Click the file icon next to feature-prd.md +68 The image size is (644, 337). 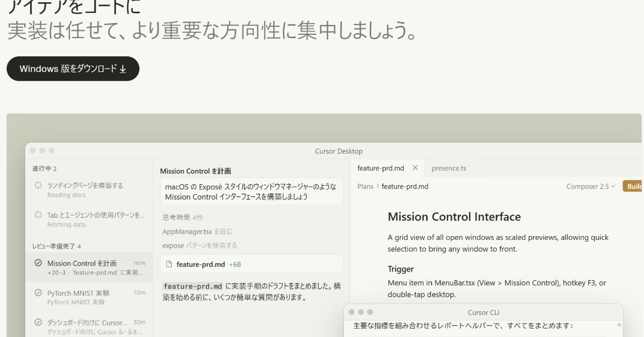[169, 264]
